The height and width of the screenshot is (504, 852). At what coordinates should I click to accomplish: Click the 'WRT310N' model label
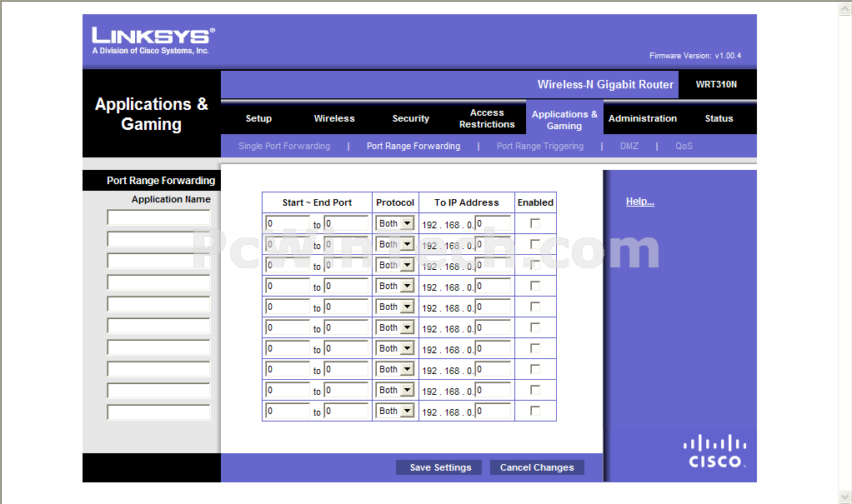tap(716, 84)
